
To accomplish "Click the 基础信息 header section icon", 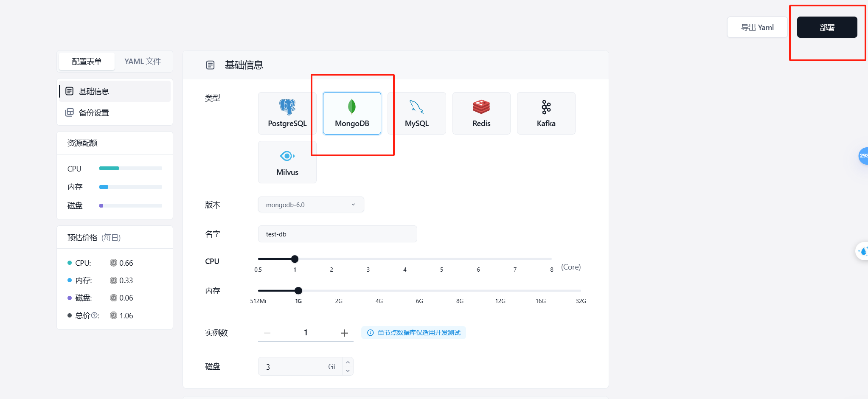I will 210,65.
